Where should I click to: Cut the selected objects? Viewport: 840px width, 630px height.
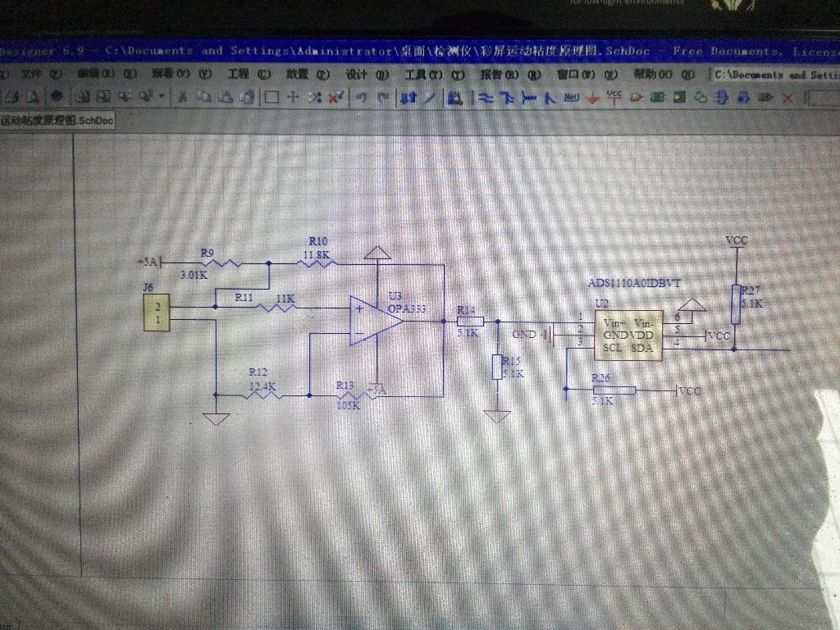point(182,97)
